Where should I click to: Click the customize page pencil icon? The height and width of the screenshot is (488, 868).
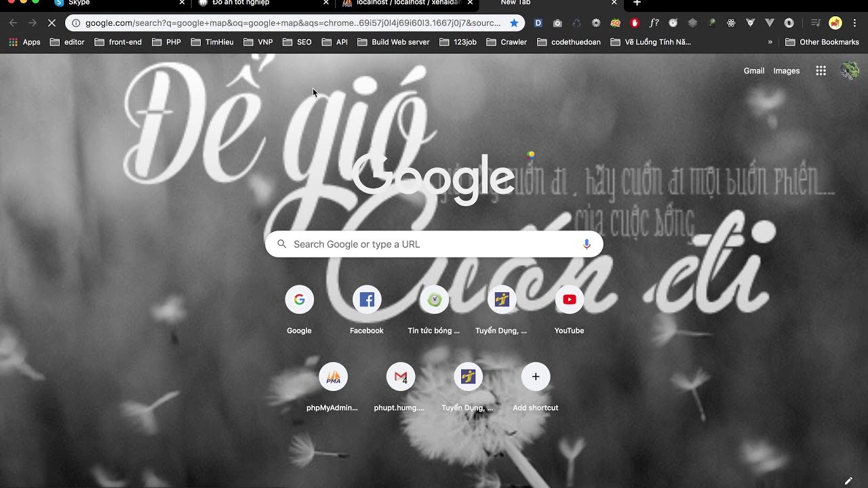click(x=848, y=481)
